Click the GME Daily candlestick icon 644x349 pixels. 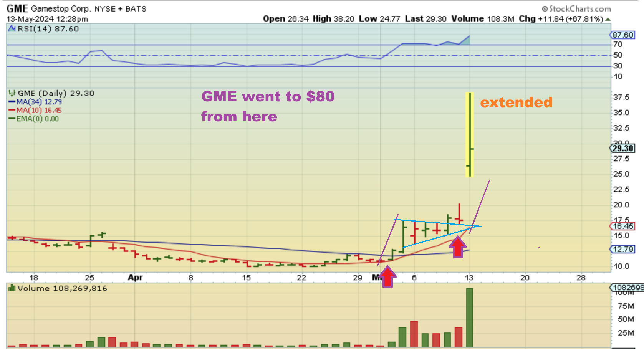pos(12,93)
